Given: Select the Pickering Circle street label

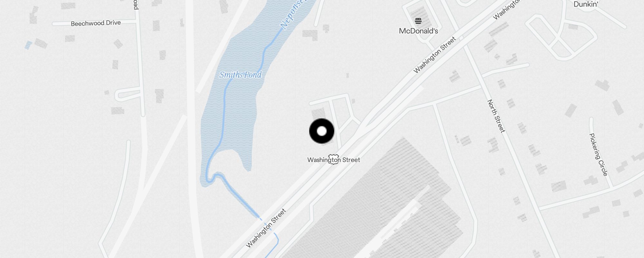Looking at the screenshot, I should [598, 154].
